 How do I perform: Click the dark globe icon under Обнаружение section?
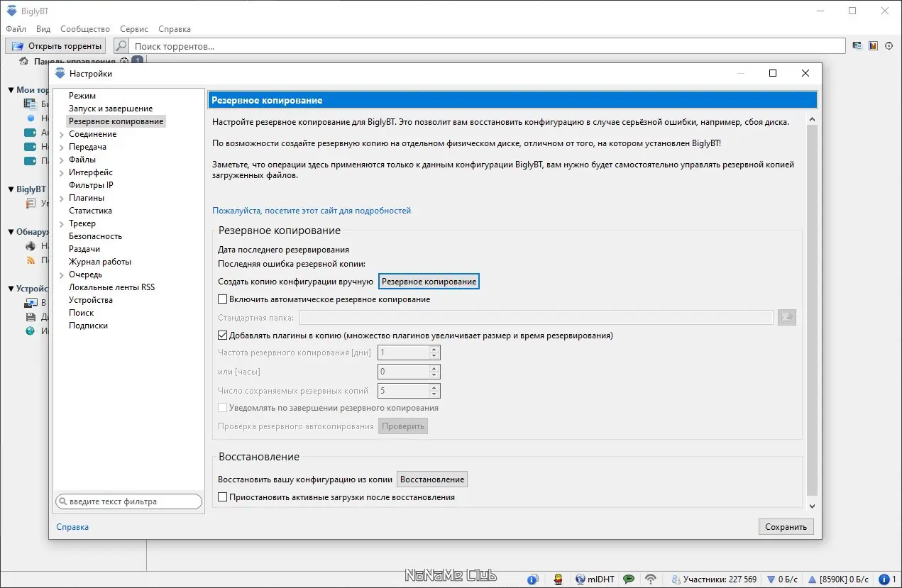[x=31, y=246]
